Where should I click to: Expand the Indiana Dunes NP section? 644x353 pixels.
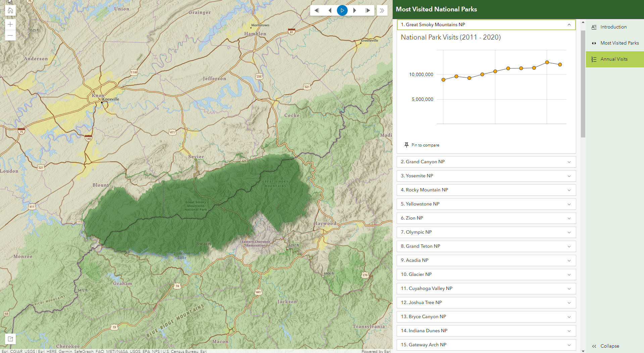click(x=486, y=331)
